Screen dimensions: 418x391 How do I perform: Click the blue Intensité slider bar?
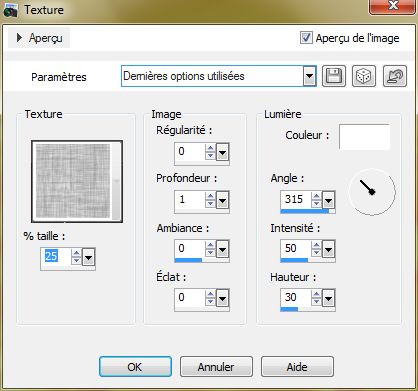coord(294,260)
